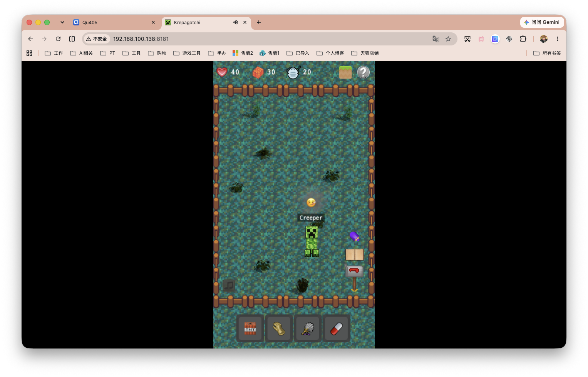The height and width of the screenshot is (377, 588).
Task: Open the 工具 bookmark folder
Action: pyautogui.click(x=132, y=53)
